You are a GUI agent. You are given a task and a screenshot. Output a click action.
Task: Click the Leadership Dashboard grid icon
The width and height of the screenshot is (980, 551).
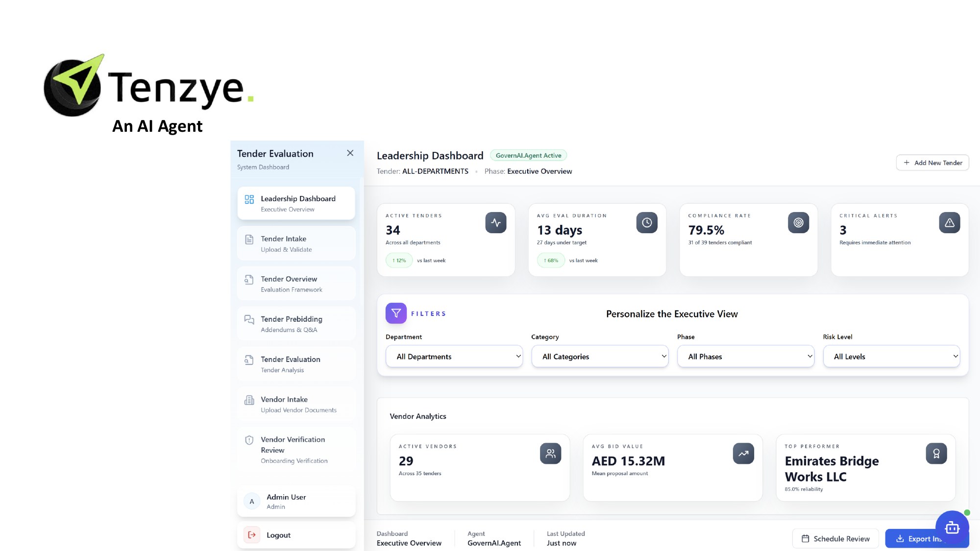coord(249,199)
